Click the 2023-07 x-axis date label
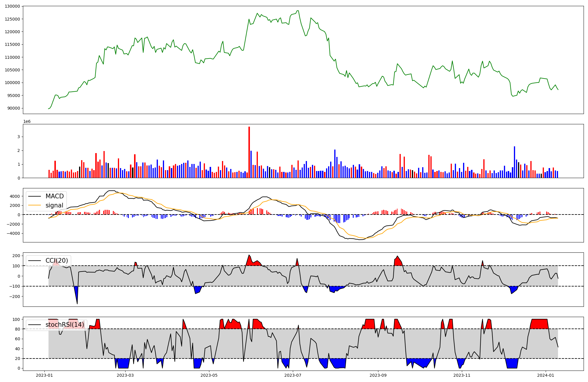 point(293,375)
